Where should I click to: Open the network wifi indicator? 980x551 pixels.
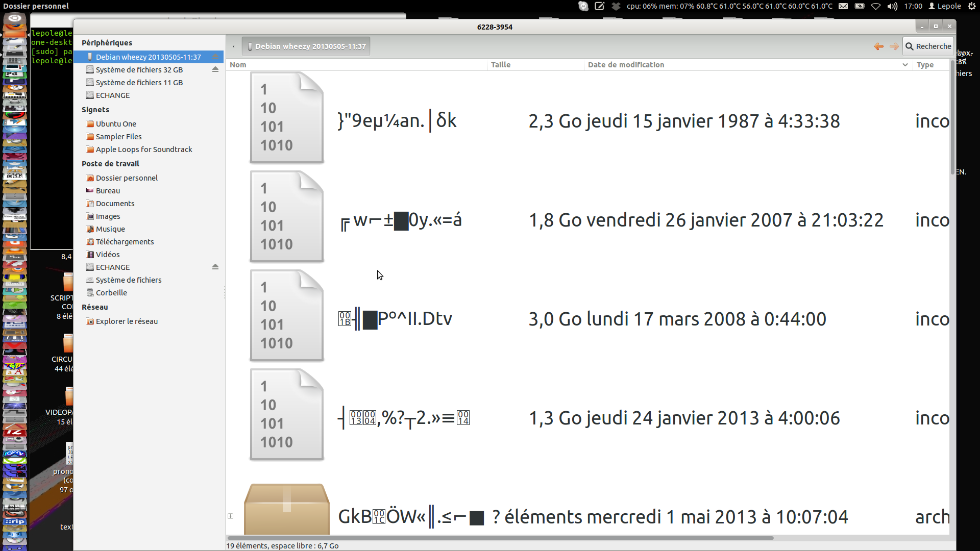(x=876, y=6)
